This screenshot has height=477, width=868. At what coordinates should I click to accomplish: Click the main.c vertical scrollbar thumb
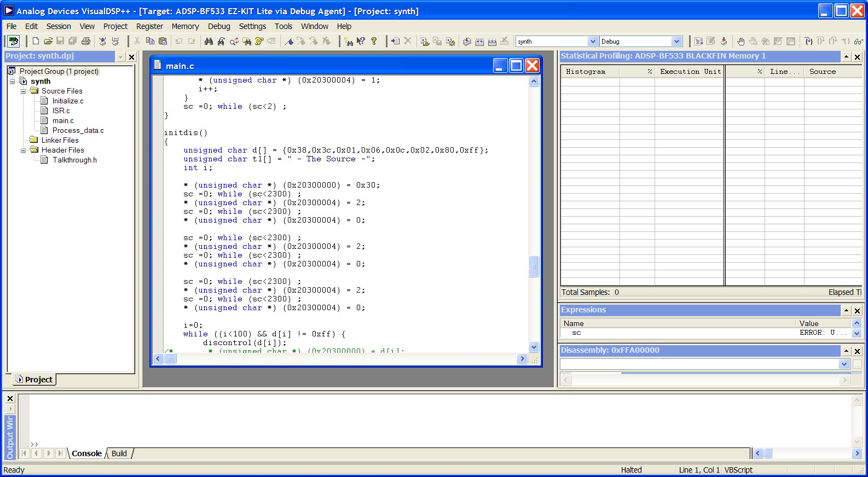(x=534, y=267)
